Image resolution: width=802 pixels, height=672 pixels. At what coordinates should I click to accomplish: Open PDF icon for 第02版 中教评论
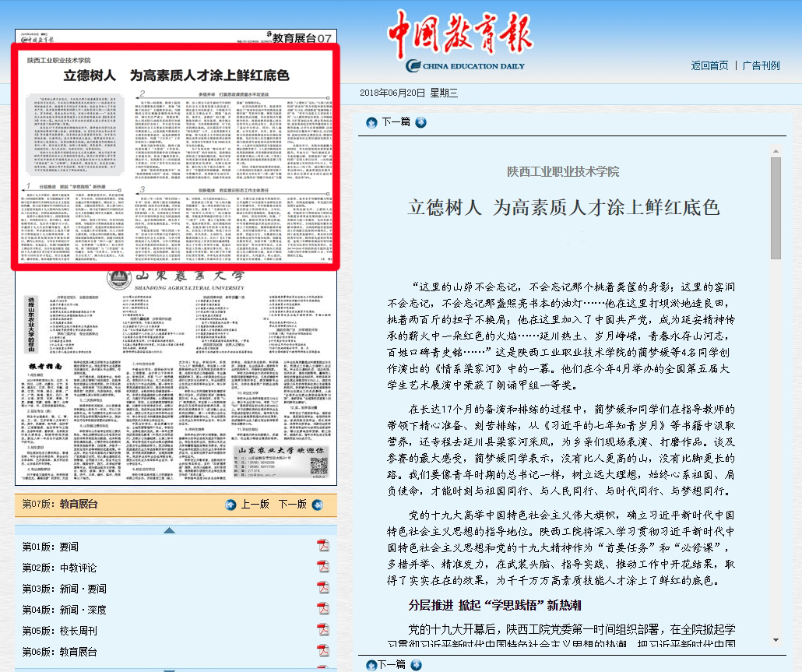[322, 568]
